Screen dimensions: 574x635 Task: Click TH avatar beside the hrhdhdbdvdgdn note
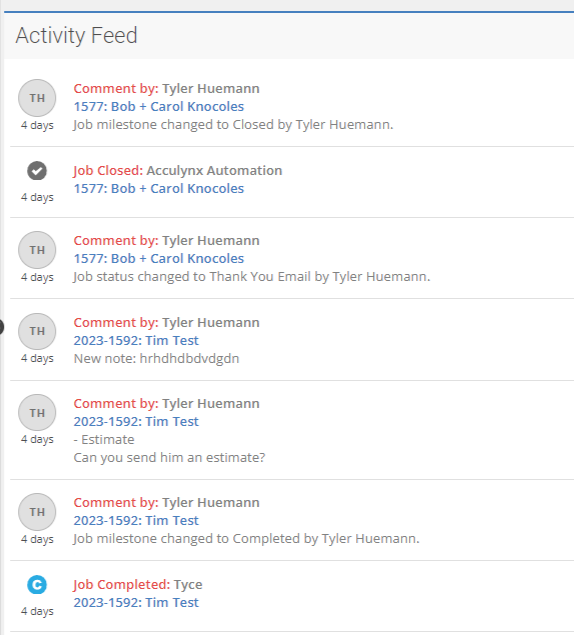click(x=37, y=331)
